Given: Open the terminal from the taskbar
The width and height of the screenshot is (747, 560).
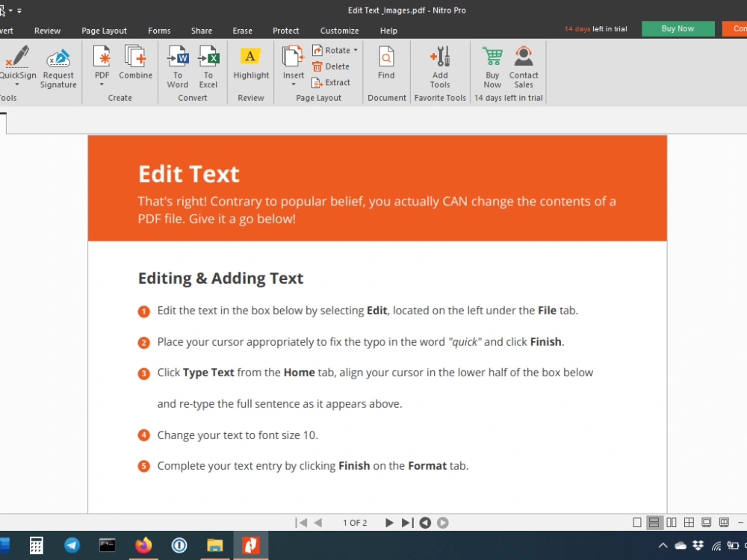Looking at the screenshot, I should 107,545.
